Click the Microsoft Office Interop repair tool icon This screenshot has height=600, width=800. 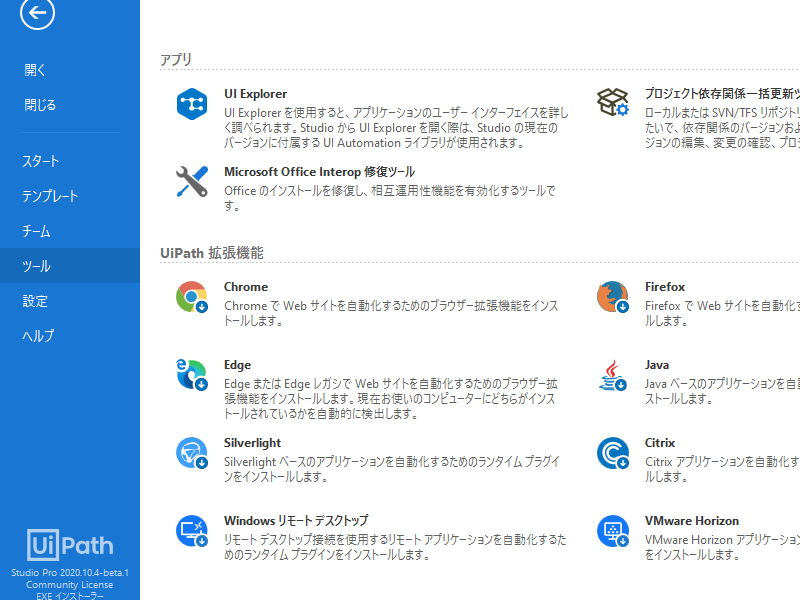[192, 182]
